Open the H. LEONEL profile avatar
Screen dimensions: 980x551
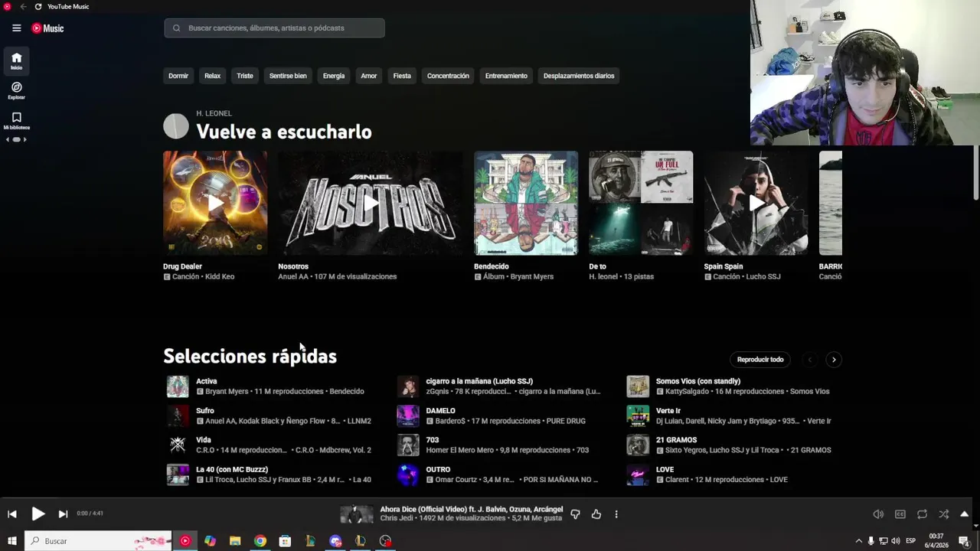click(x=176, y=126)
